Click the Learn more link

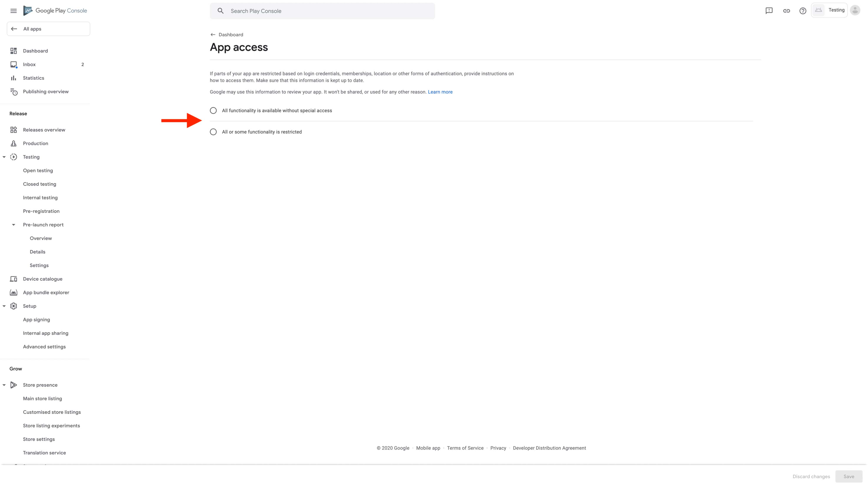[440, 92]
